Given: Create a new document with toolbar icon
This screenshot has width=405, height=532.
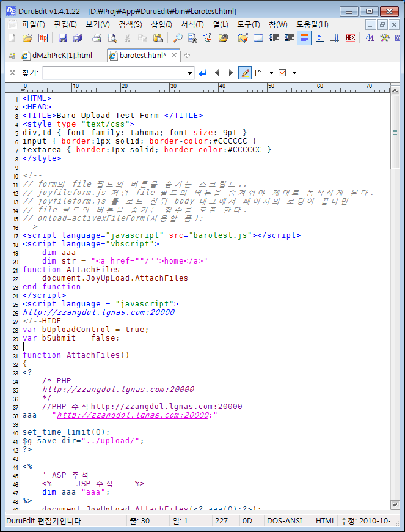Looking at the screenshot, I should pyautogui.click(x=12, y=38).
